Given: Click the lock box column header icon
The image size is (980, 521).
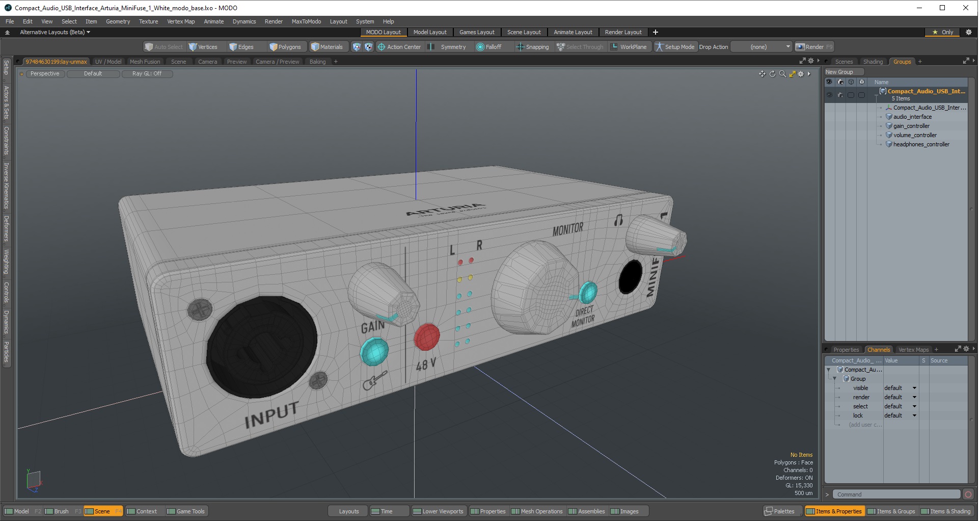Looking at the screenshot, I should coord(862,82).
